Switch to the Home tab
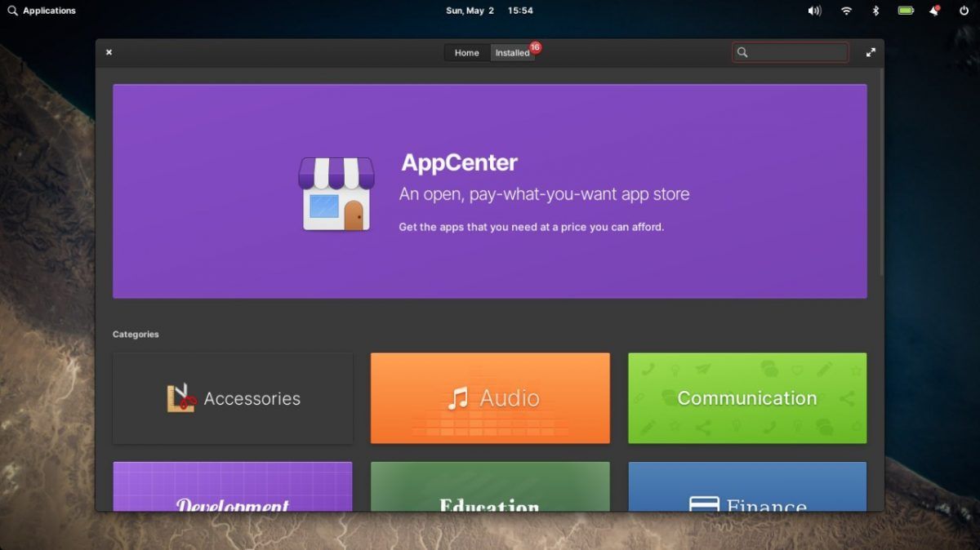This screenshot has width=980, height=550. click(x=467, y=53)
